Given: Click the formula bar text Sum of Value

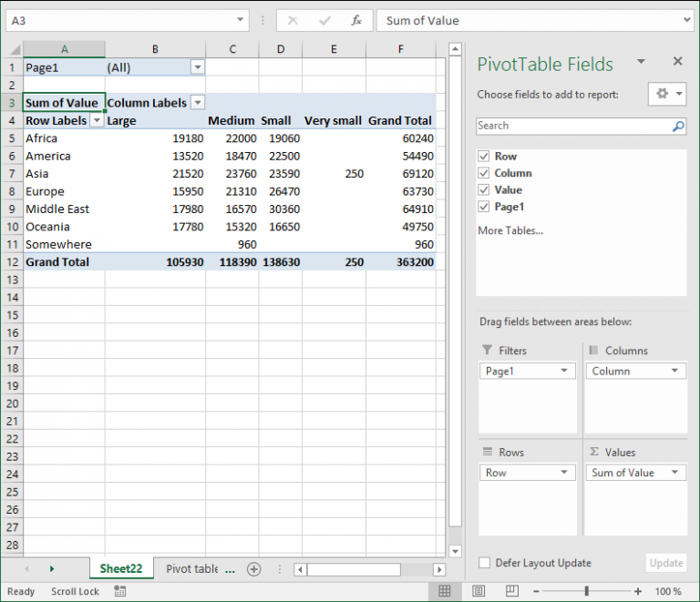Looking at the screenshot, I should pyautogui.click(x=422, y=21).
